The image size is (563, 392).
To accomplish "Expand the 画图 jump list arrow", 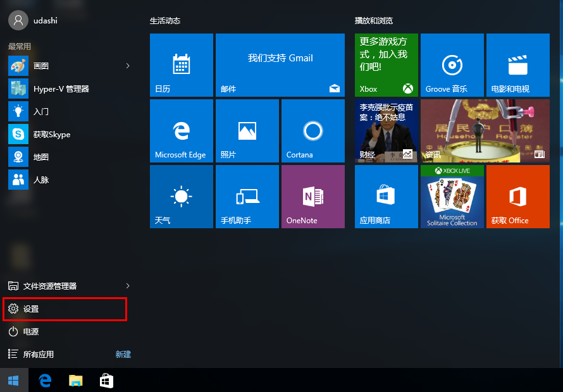I will [x=128, y=66].
